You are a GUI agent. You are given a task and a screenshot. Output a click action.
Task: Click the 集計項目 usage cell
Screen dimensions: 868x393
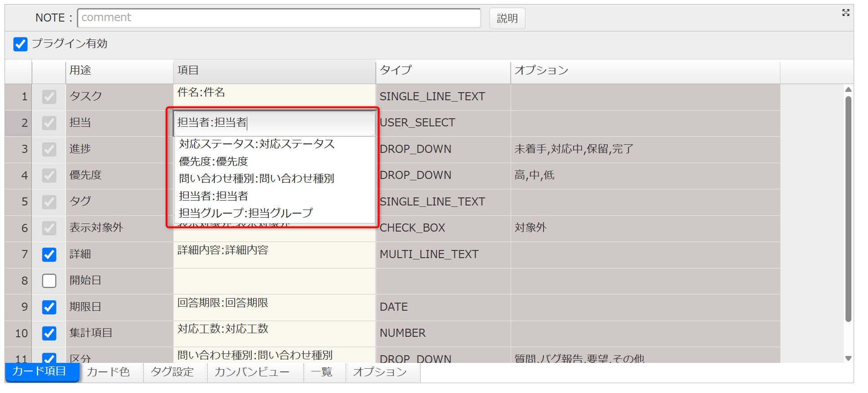coord(119,333)
